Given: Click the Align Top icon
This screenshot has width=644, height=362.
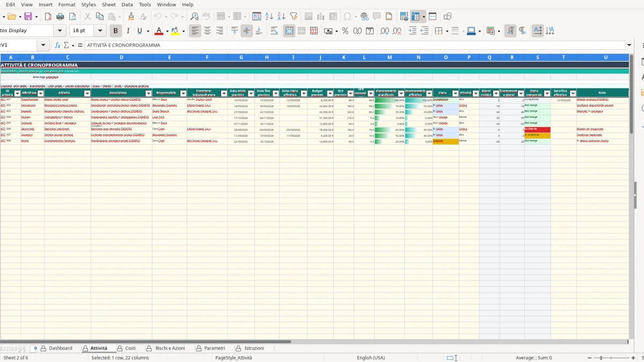Looking at the screenshot, I should click(x=235, y=31).
